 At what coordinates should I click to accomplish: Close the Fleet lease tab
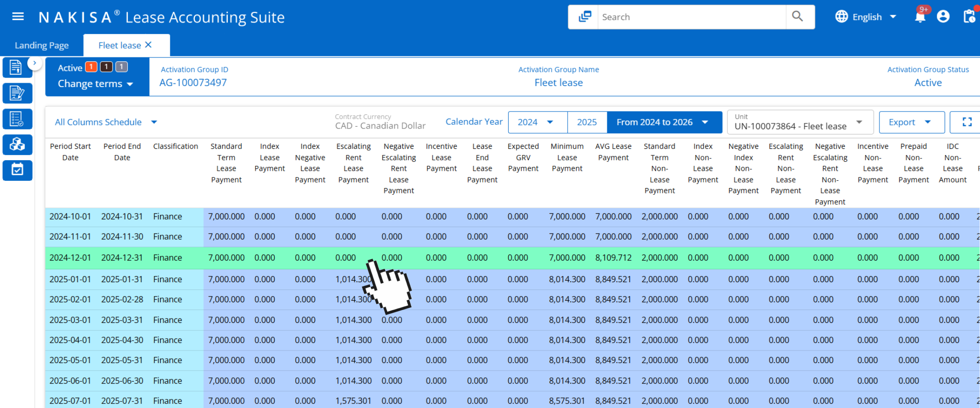click(148, 45)
